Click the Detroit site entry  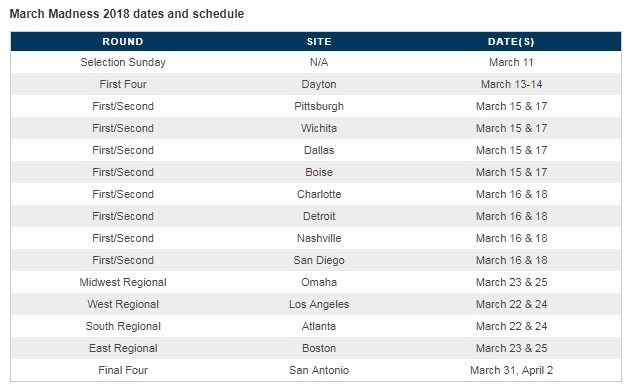(319, 216)
